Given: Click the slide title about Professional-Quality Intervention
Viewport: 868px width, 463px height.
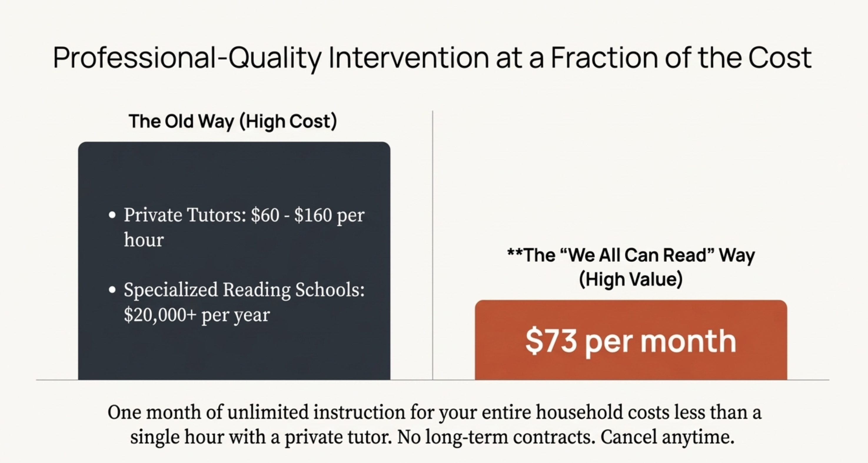Looking at the screenshot, I should pyautogui.click(x=432, y=58).
